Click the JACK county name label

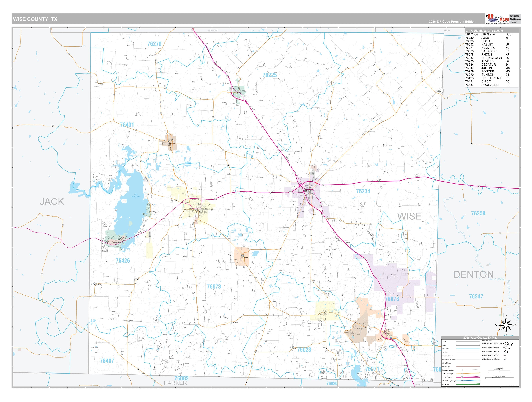[52, 202]
